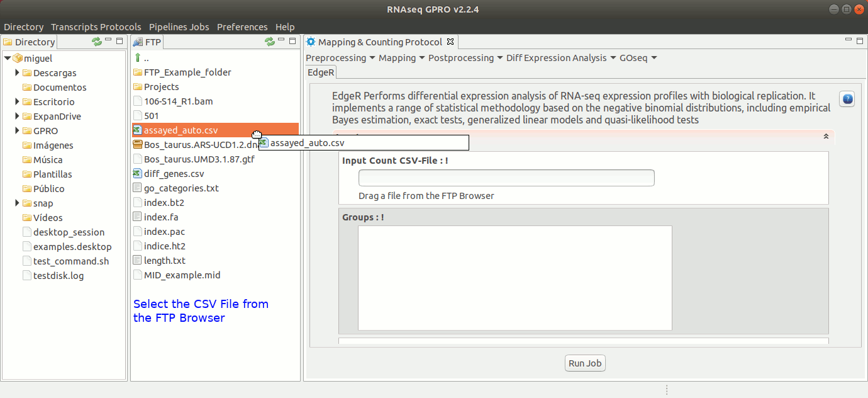Maximize the FTP panel
This screenshot has height=398, width=868.
292,41
